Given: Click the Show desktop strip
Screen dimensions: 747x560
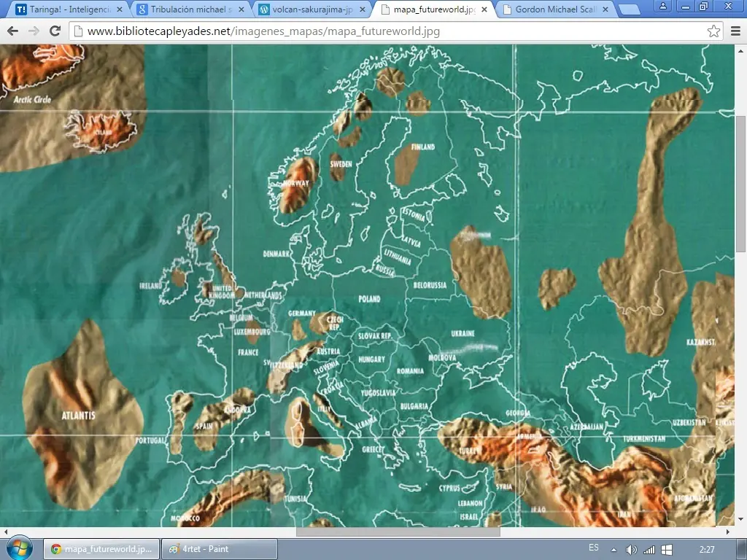Looking at the screenshot, I should tap(743, 549).
